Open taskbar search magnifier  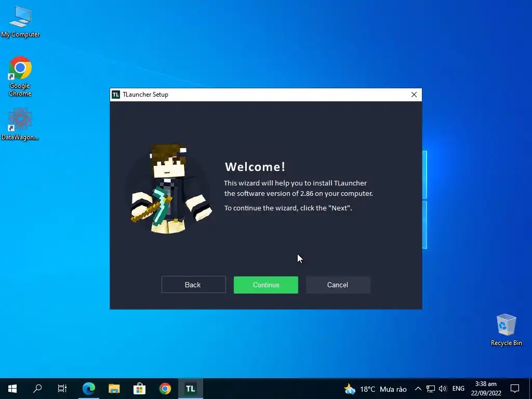point(37,389)
